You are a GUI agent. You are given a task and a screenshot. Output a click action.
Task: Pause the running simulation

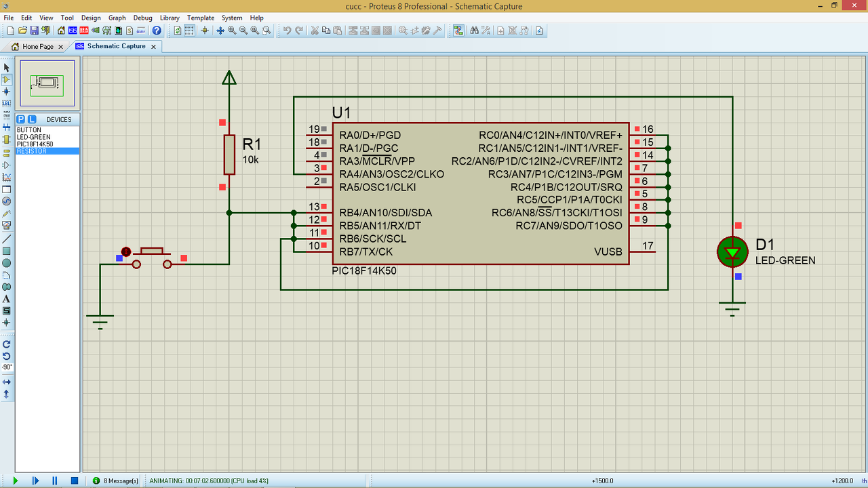point(55,481)
